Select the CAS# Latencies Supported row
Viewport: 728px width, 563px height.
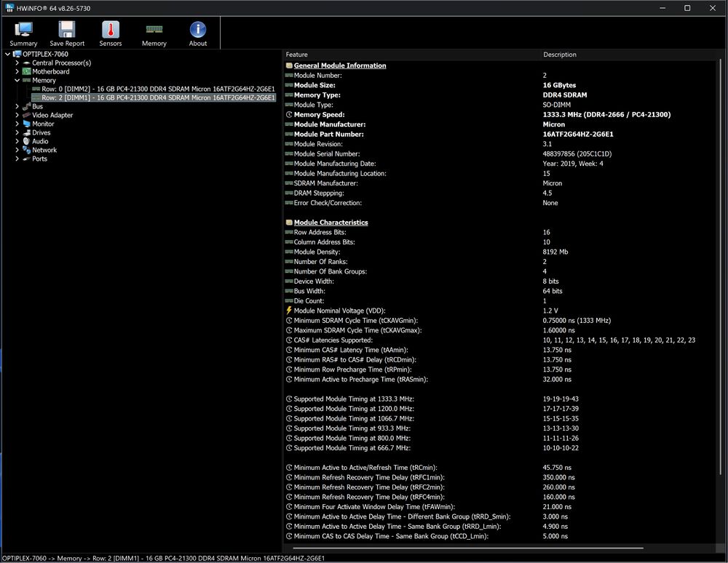coord(501,340)
